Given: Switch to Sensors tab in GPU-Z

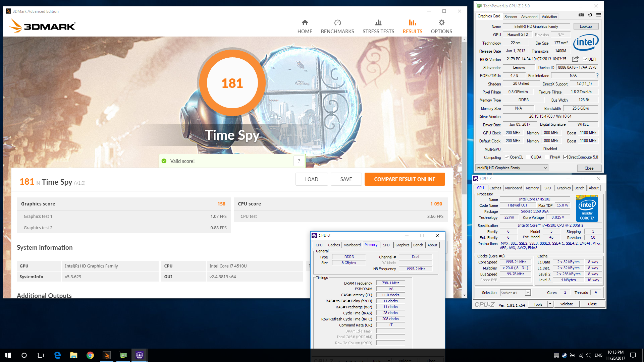Looking at the screenshot, I should coord(511,16).
